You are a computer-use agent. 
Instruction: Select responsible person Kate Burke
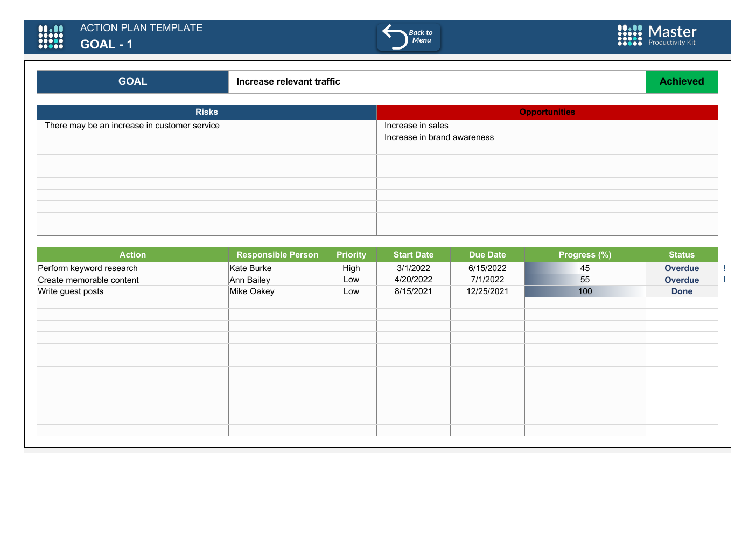pos(277,268)
